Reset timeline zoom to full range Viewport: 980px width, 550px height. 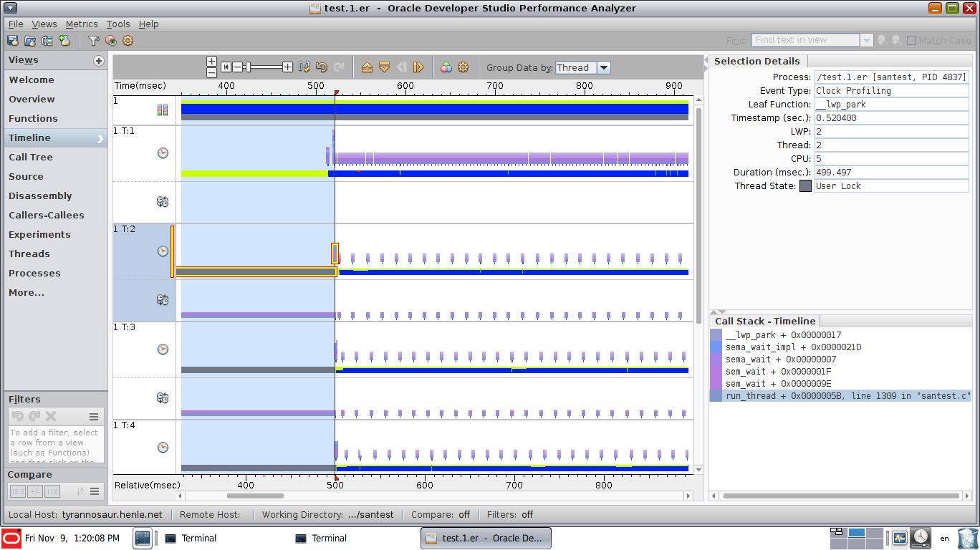[226, 67]
